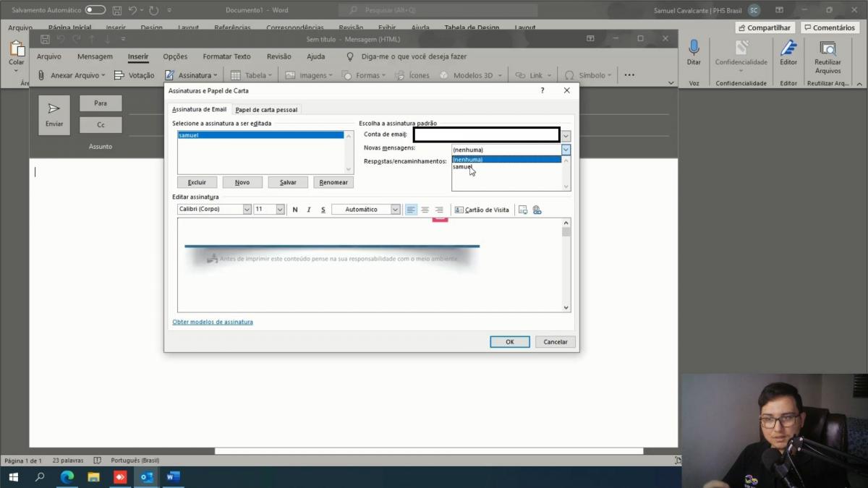Open Mensagem tab in message window
Image resolution: width=868 pixels, height=488 pixels.
pos(95,56)
